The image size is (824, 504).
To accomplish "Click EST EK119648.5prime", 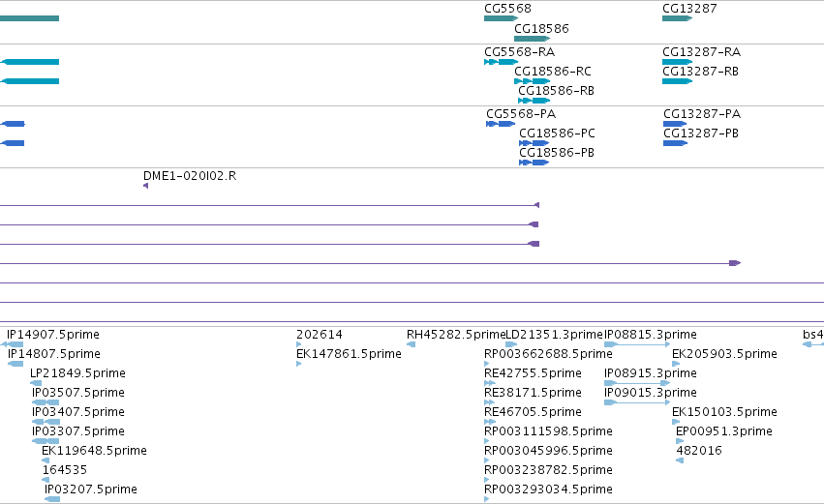I will tap(46, 460).
